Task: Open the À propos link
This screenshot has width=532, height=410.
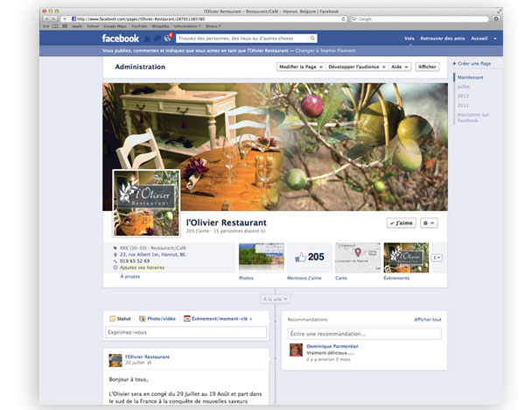Action: [130, 277]
